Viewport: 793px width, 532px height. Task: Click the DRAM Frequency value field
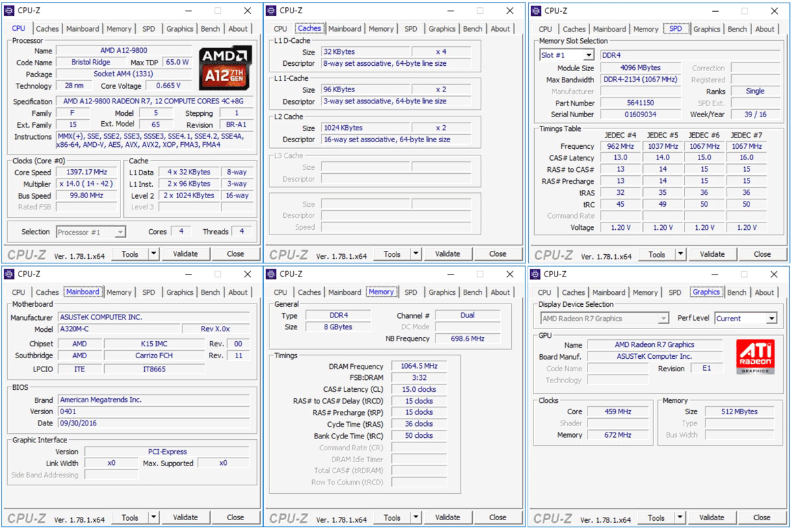point(419,366)
